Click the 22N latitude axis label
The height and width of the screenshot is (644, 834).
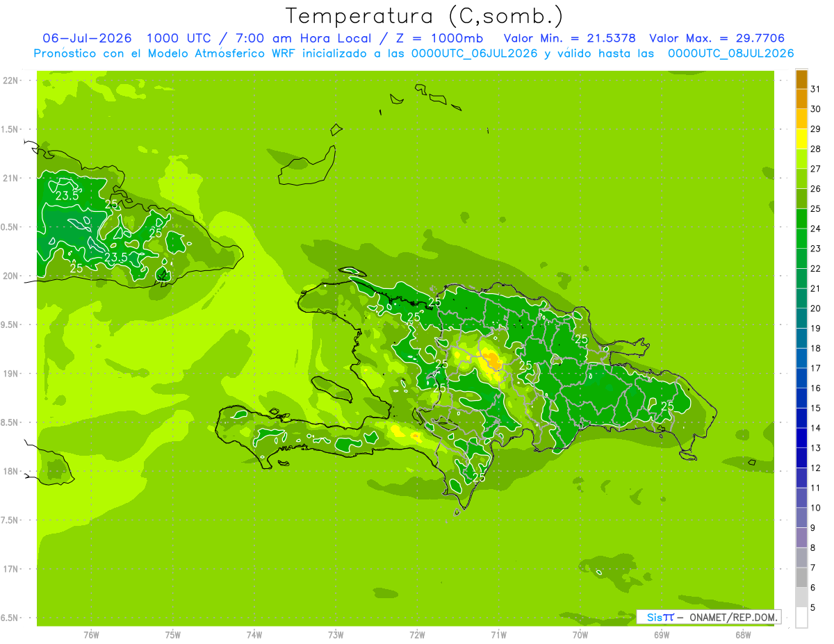click(x=13, y=81)
